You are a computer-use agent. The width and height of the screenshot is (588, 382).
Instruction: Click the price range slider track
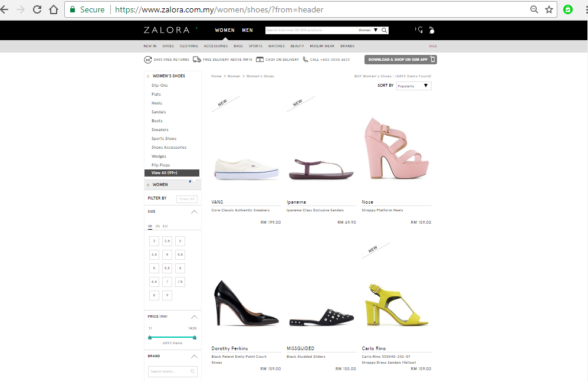click(x=172, y=338)
